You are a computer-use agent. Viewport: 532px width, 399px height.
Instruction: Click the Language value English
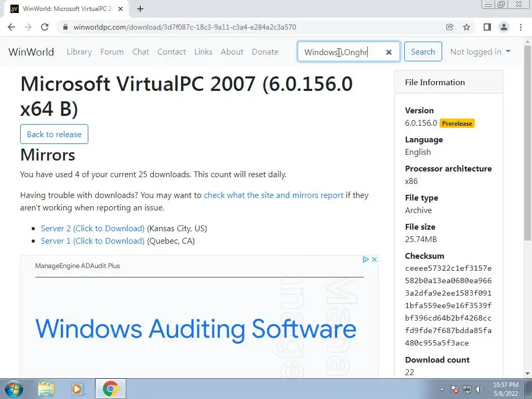point(418,152)
